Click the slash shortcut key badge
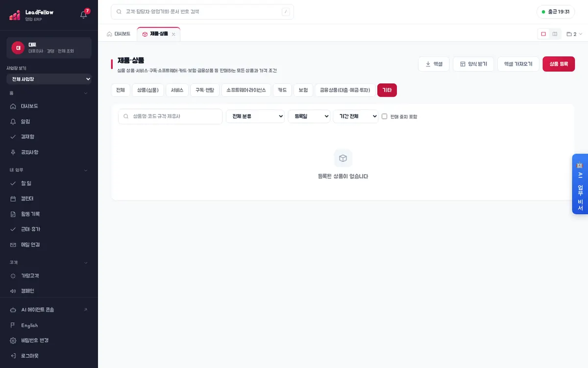This screenshot has height=368, width=588. [x=286, y=12]
